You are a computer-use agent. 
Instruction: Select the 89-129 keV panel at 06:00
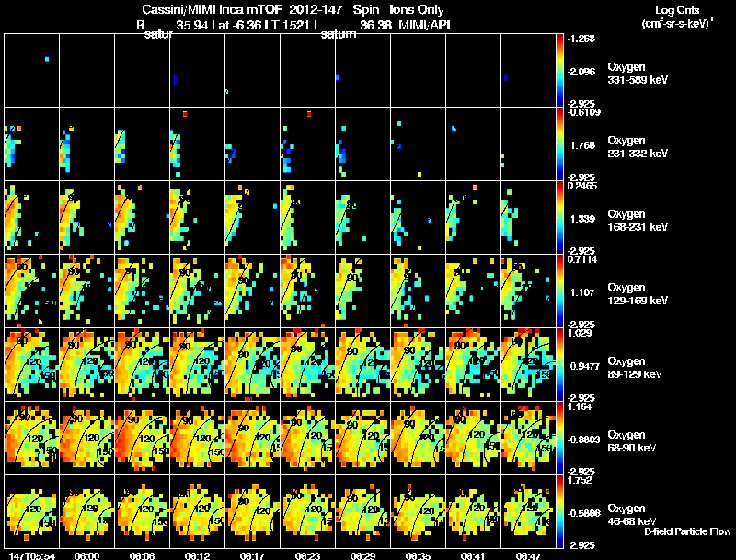pos(86,364)
